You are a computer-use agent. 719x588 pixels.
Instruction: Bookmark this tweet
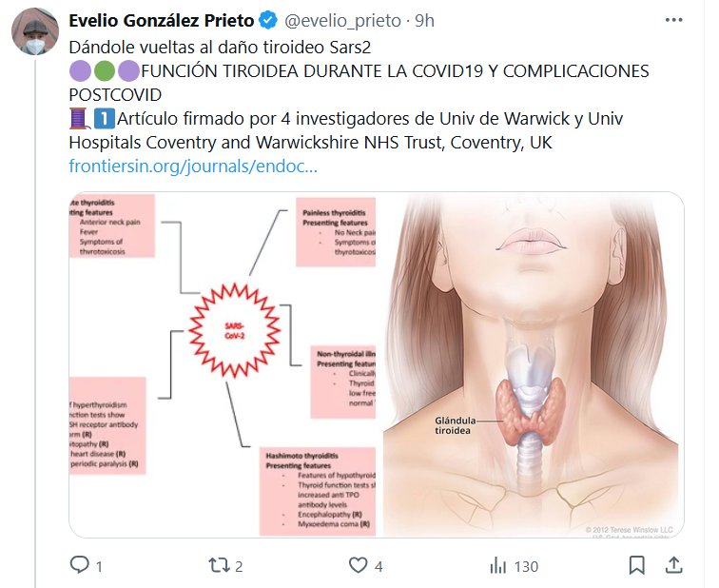coord(637,565)
